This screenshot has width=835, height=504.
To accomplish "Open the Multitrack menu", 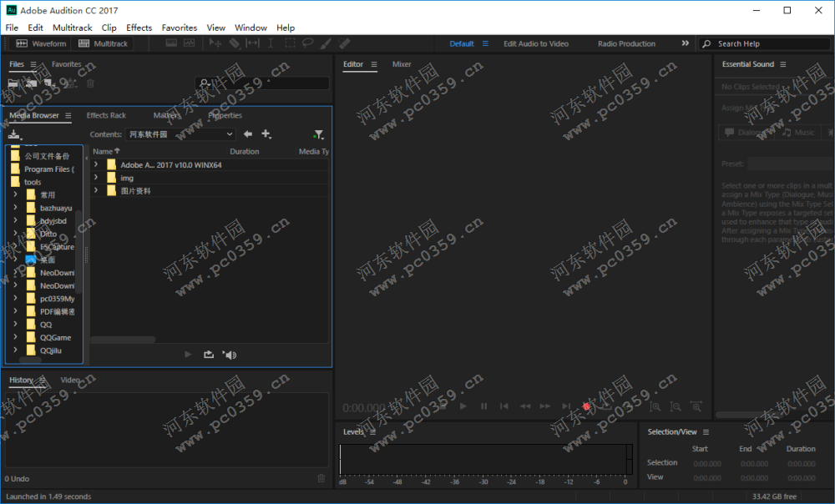I will pyautogui.click(x=72, y=27).
